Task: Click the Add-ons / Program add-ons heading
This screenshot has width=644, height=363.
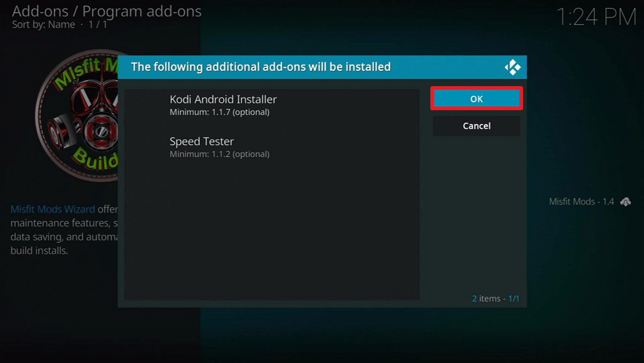Action: (107, 11)
